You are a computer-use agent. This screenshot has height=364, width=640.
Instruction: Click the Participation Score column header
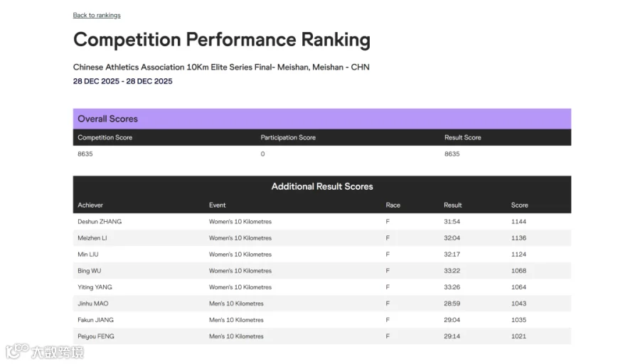pyautogui.click(x=288, y=137)
